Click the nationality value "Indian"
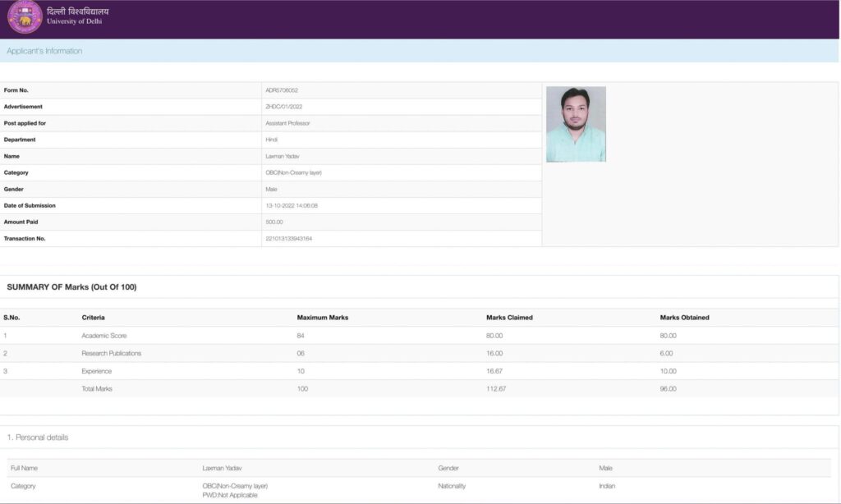Image resolution: width=841 pixels, height=504 pixels. [x=607, y=486]
